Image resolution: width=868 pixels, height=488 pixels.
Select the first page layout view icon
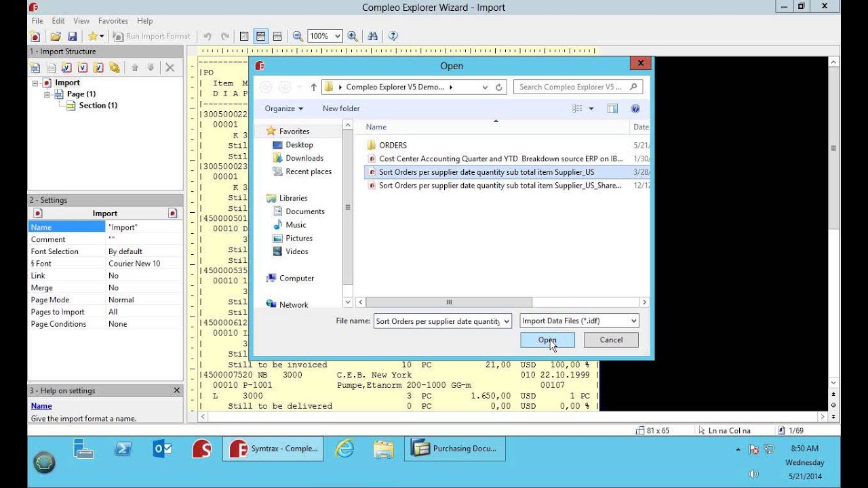[x=244, y=36]
